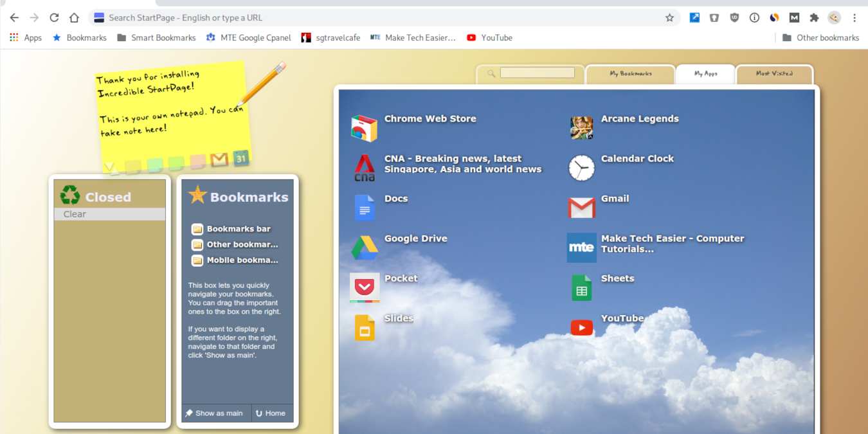Screen dimensions: 868x434
Task: Open the Calendar Clock app
Action: pyautogui.click(x=581, y=167)
